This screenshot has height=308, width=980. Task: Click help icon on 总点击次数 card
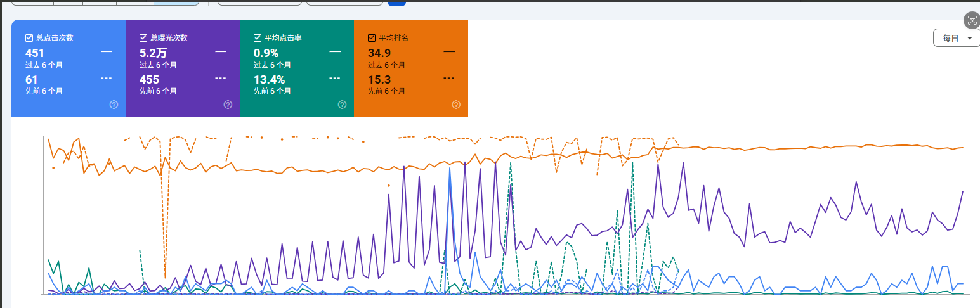coord(114,105)
